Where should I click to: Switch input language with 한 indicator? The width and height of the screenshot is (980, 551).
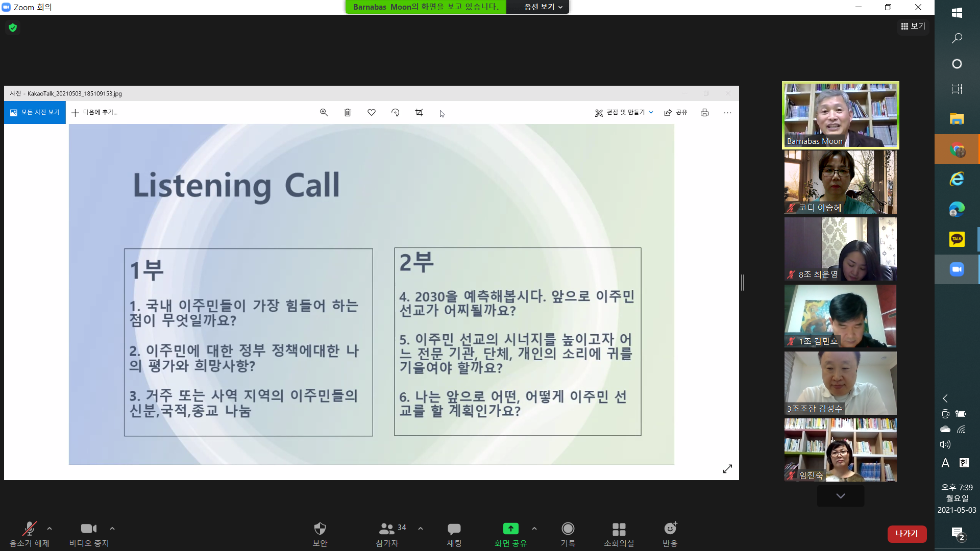click(x=964, y=463)
